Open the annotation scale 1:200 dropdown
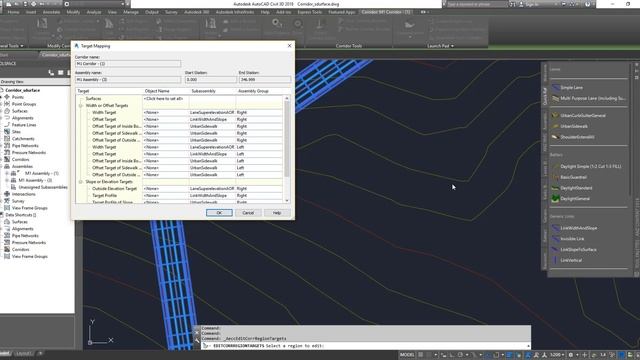This screenshot has width=640, height=360. (557, 355)
